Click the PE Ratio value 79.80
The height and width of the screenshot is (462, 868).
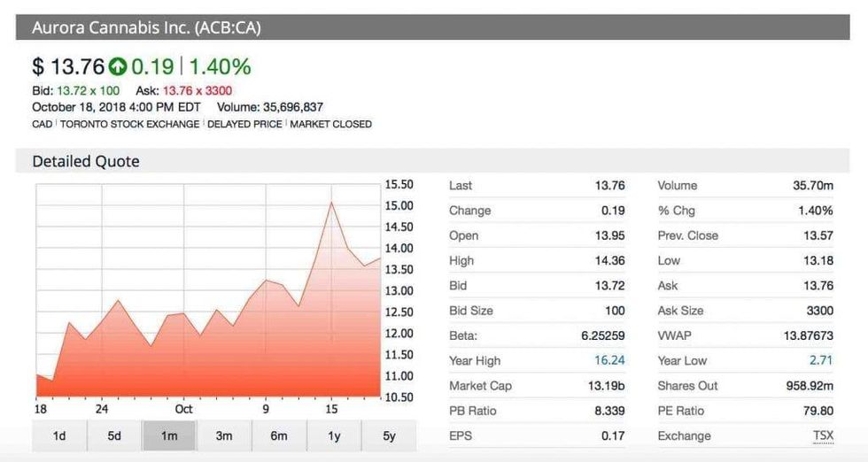[818, 411]
